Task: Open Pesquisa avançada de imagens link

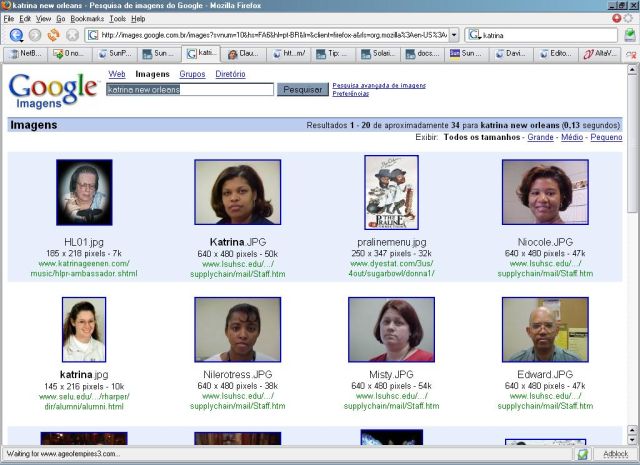Action: click(x=379, y=85)
